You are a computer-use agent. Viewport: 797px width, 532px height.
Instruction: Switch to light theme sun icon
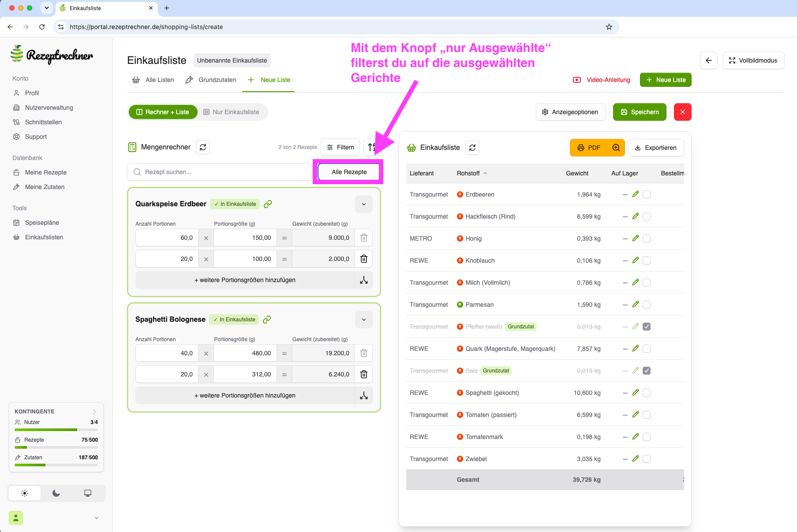click(x=25, y=493)
